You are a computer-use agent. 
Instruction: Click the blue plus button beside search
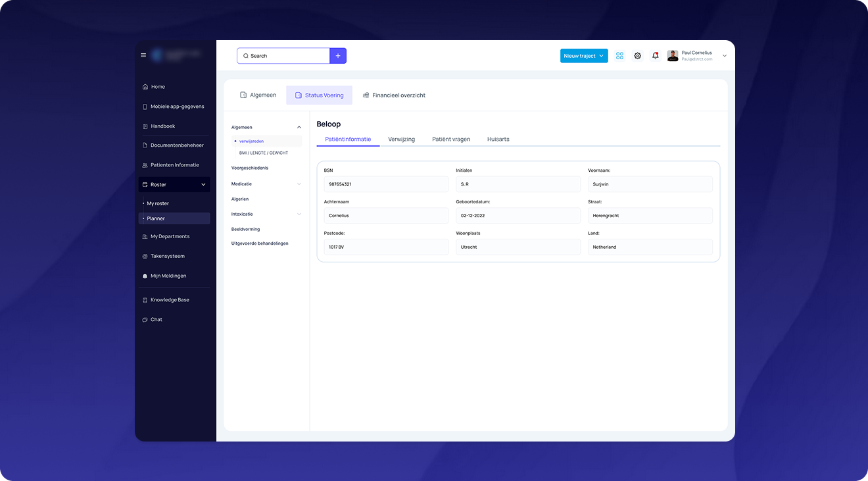338,56
